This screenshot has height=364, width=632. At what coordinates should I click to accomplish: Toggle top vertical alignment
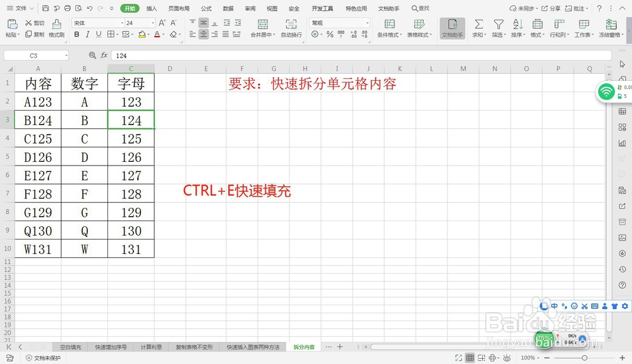[x=193, y=23]
